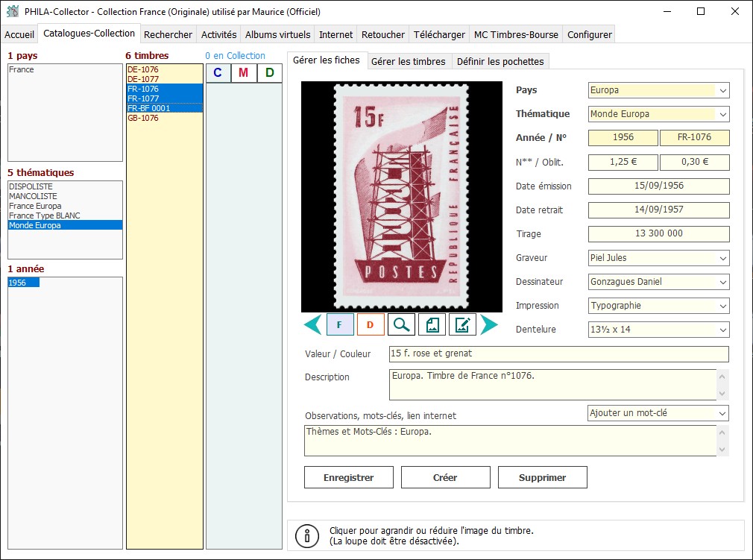The width and height of the screenshot is (753, 560).
Task: Switch to the Gérer les timbres tab
Action: click(x=409, y=61)
